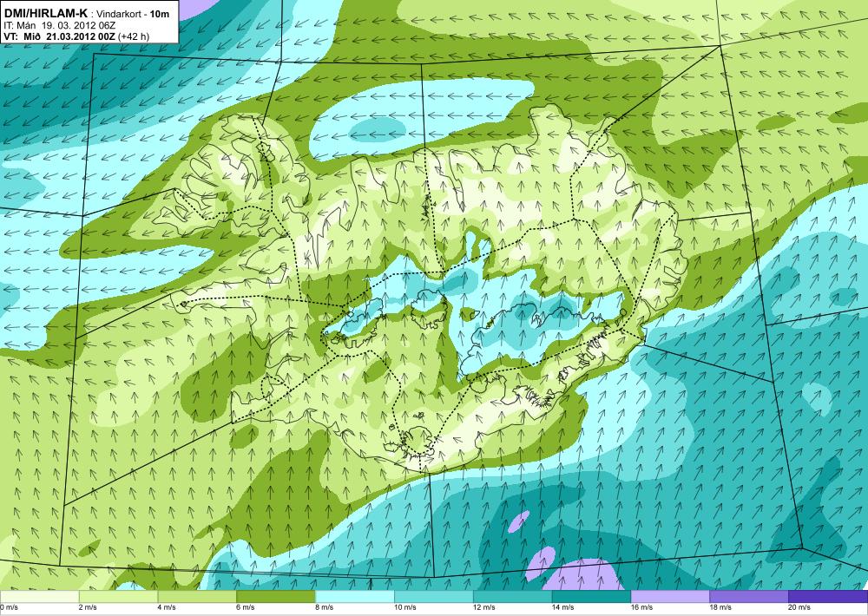This screenshot has height=616, width=868.
Task: Select the light purple 16–18 m/s legend swatch
Action: click(670, 597)
